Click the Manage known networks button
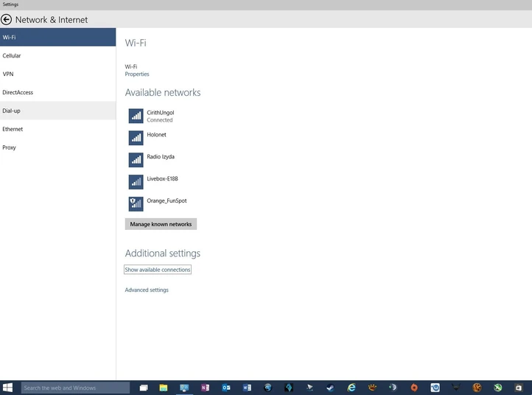532x395 pixels. pos(161,224)
